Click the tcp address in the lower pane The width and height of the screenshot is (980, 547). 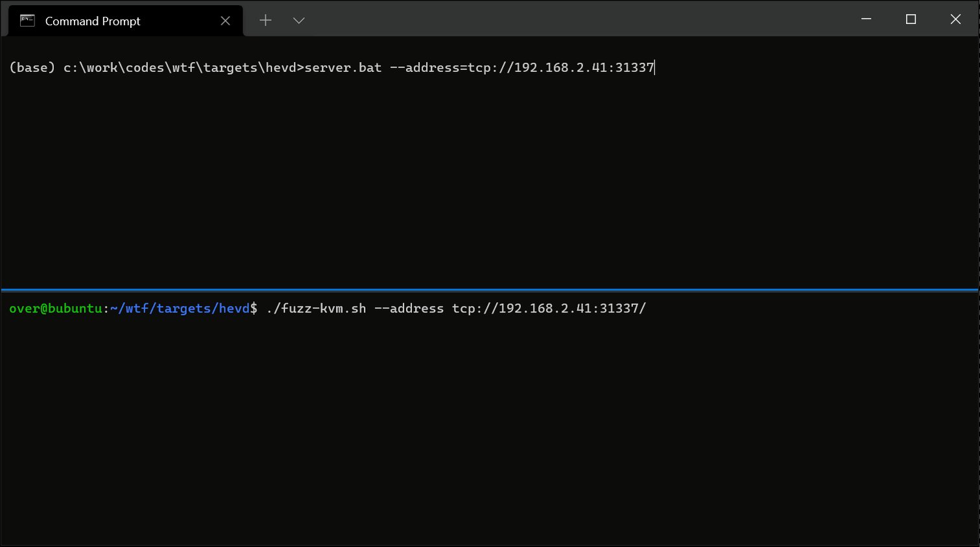click(x=548, y=308)
